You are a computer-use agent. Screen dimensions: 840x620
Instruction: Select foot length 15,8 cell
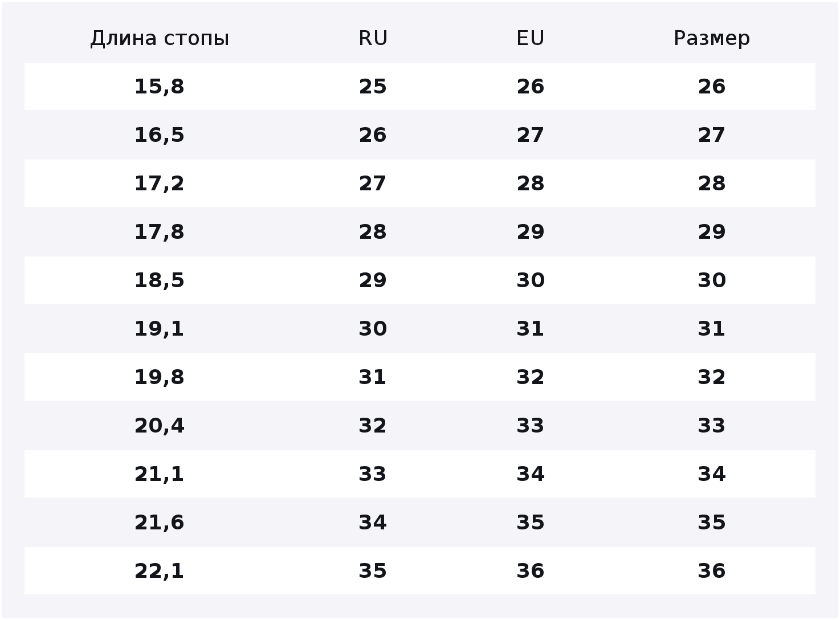(x=160, y=87)
